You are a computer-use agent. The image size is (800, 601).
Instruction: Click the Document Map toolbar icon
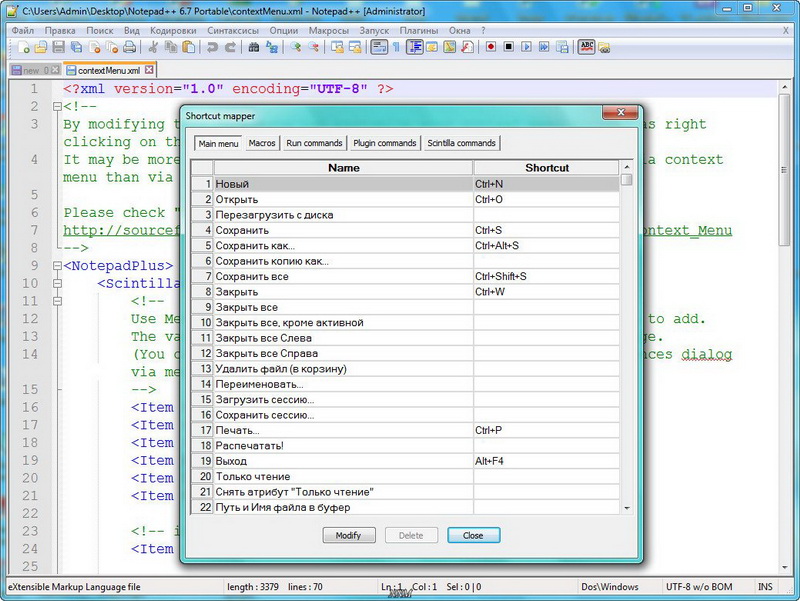coord(449,47)
